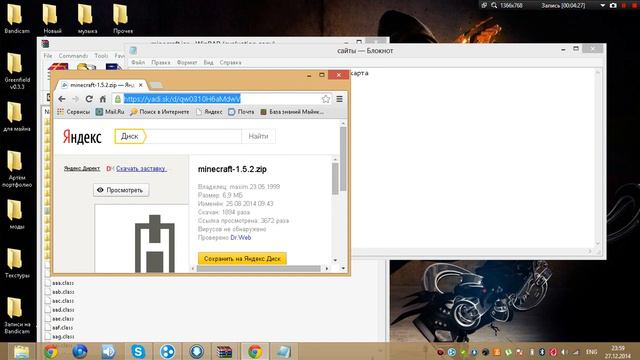Bookmark this page with the star icon
Image resolution: width=640 pixels, height=360 pixels.
pos(326,99)
